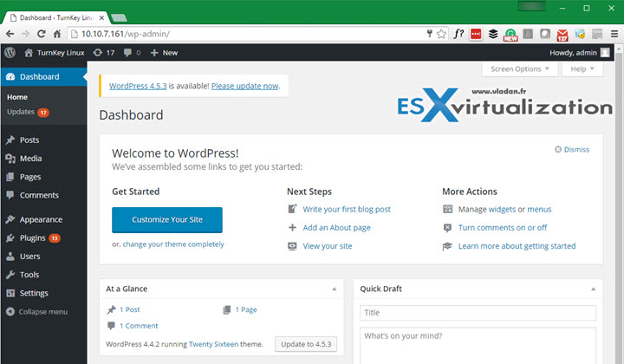This screenshot has width=624, height=364.
Task: Click Update to 4.5.3 button
Action: (306, 344)
